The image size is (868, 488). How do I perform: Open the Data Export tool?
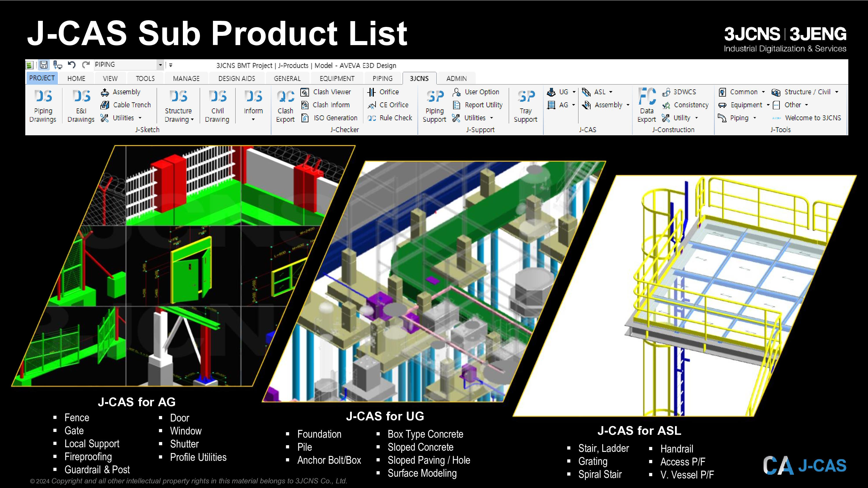647,106
